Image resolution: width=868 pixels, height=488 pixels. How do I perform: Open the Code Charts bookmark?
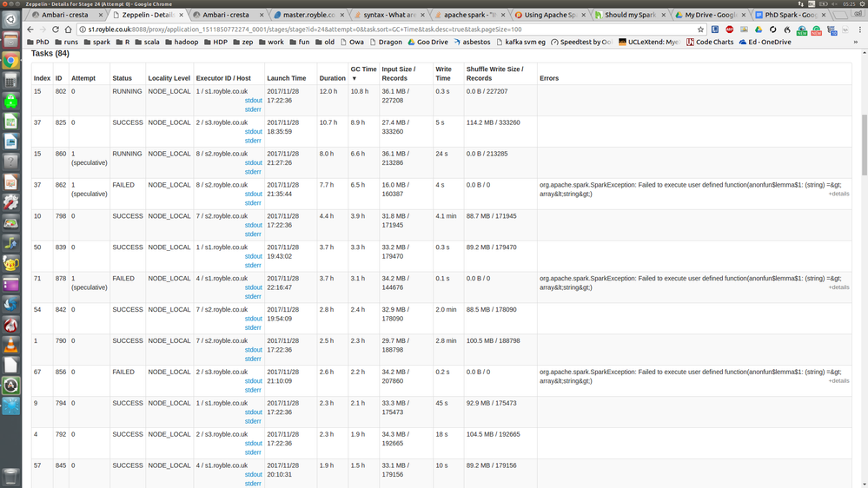click(x=710, y=42)
